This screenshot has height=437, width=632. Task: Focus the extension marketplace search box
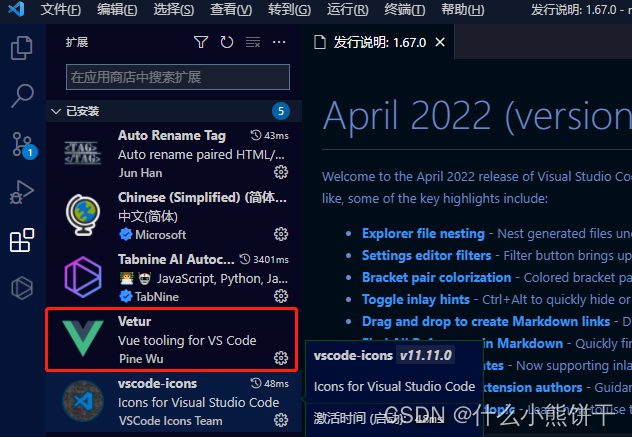pyautogui.click(x=178, y=77)
